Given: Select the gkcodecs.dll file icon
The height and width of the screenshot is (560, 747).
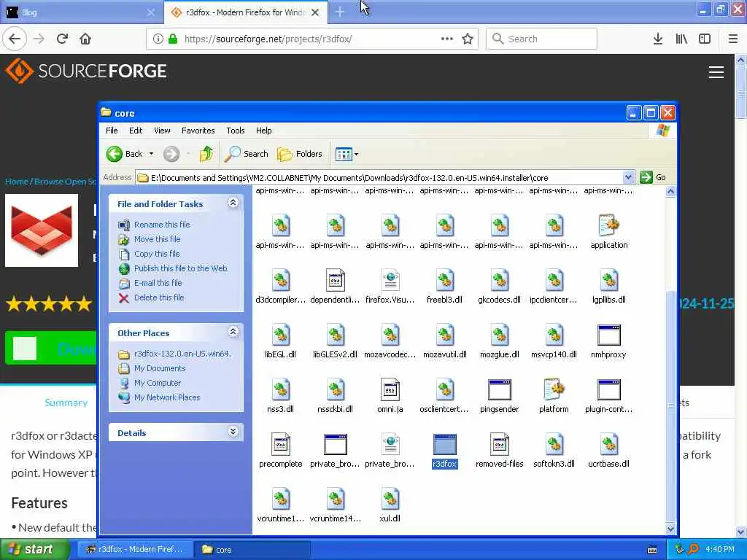Looking at the screenshot, I should coord(499,280).
